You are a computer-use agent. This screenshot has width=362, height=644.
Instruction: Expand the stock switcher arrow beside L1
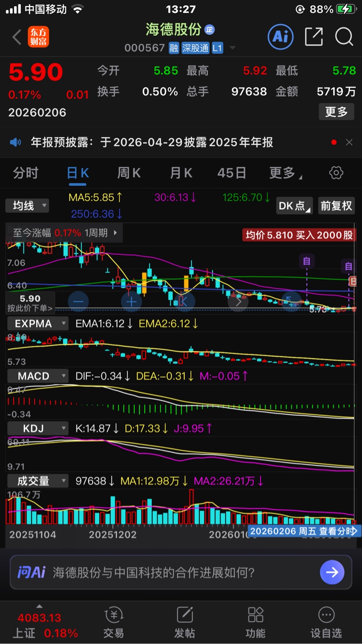[232, 48]
